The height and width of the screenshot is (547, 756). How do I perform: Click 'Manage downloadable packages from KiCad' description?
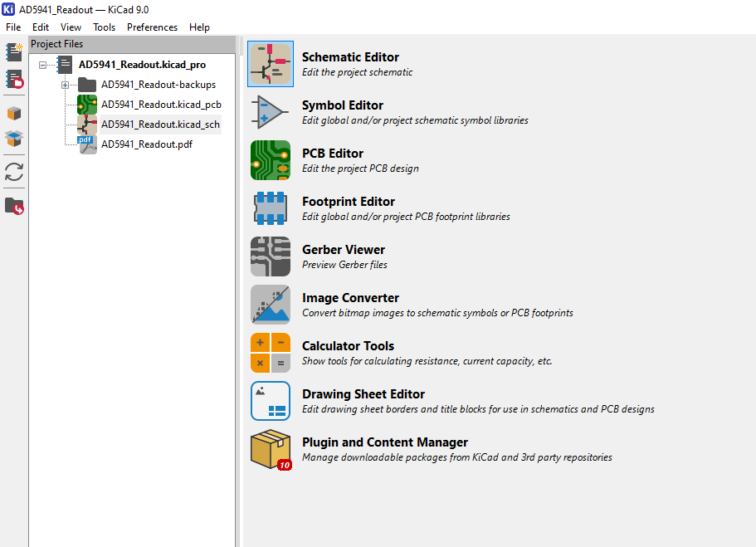pos(457,457)
